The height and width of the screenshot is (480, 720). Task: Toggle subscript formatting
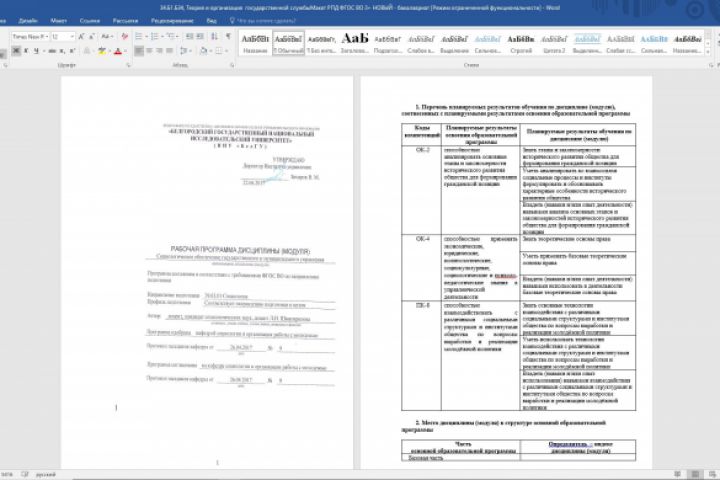(x=62, y=51)
